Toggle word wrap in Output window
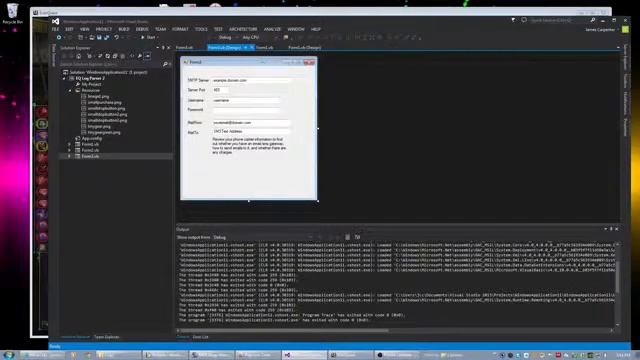 point(358,237)
